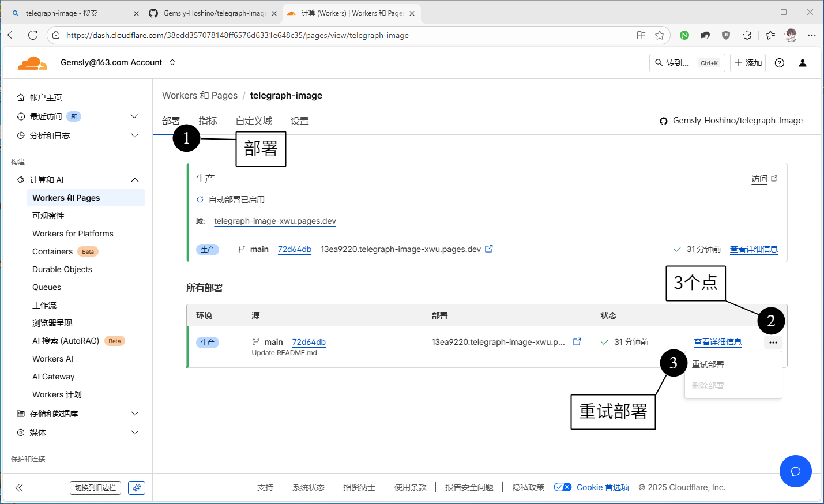
Task: Expand the 最近访问 sidebar section
Action: click(x=134, y=116)
